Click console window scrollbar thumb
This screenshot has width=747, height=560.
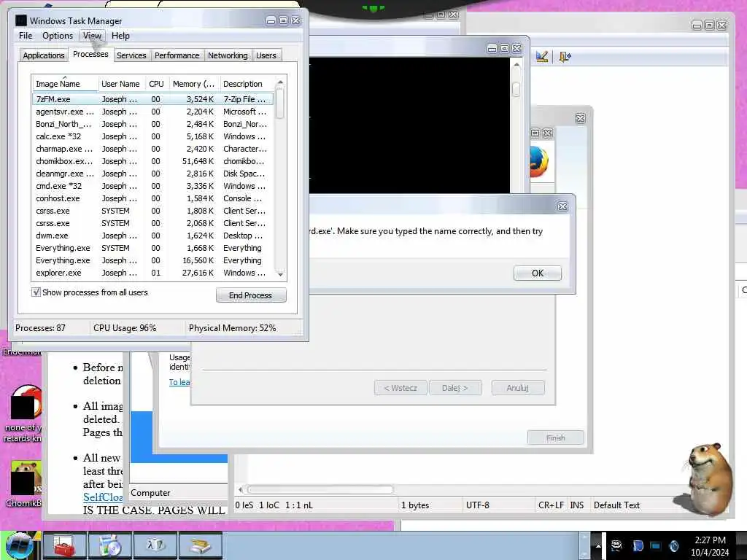[516, 89]
